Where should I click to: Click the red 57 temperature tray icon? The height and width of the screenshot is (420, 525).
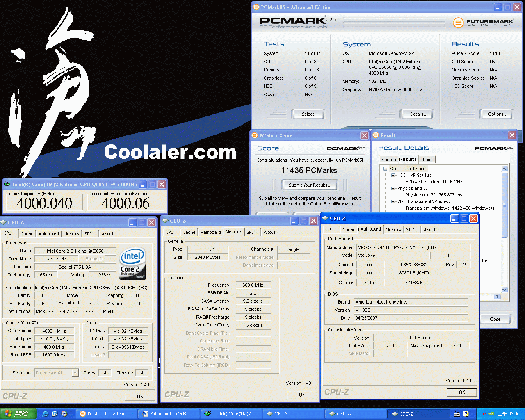pyautogui.click(x=484, y=414)
